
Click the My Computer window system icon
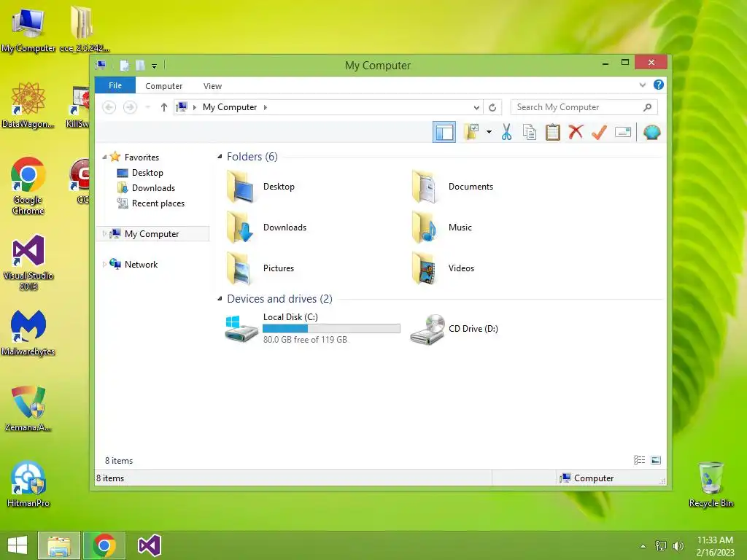[x=101, y=65]
